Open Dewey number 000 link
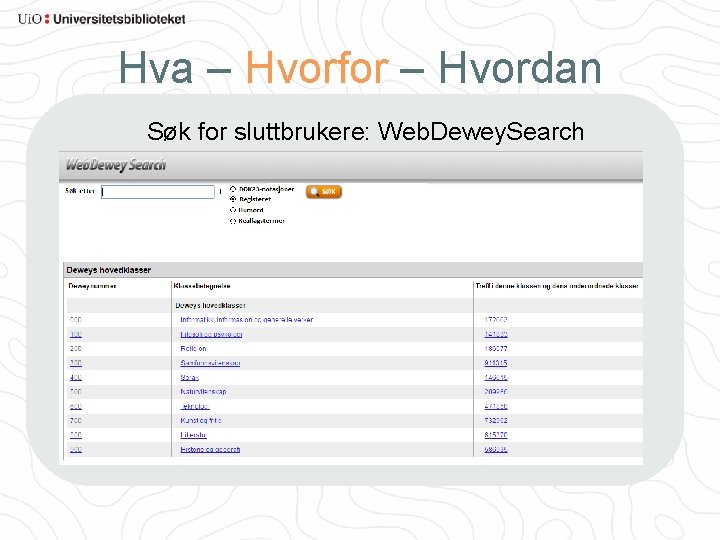Screen dimensions: 720x540 [76, 320]
